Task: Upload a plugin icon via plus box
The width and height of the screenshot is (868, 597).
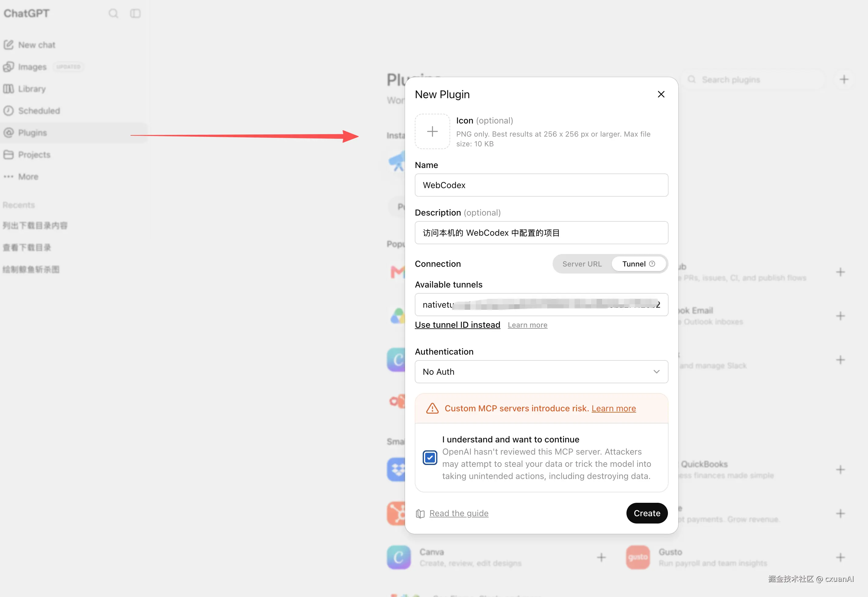Action: click(432, 131)
